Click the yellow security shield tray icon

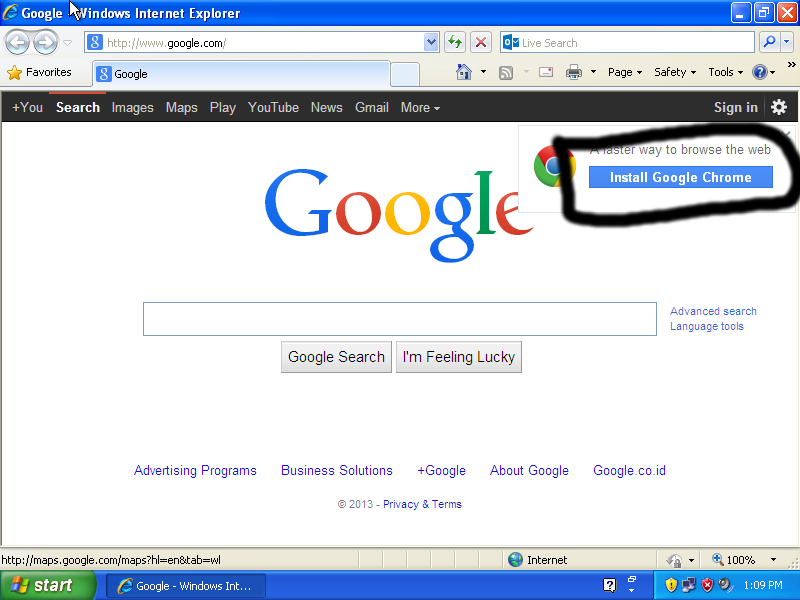click(671, 585)
